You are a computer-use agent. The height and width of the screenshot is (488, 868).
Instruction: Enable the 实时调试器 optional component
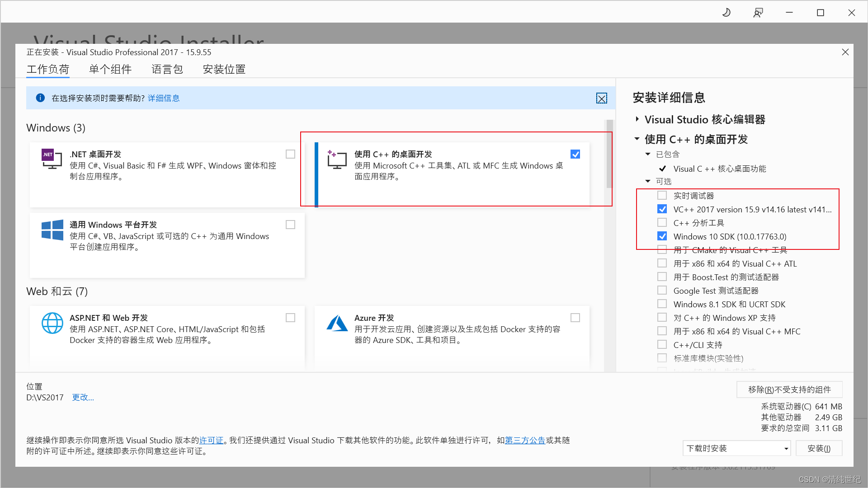pyautogui.click(x=662, y=196)
